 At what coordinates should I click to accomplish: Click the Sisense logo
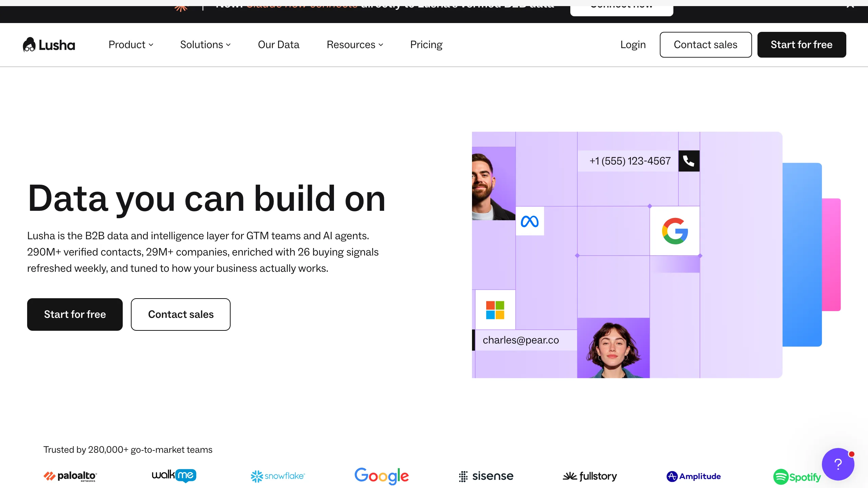pos(486,476)
